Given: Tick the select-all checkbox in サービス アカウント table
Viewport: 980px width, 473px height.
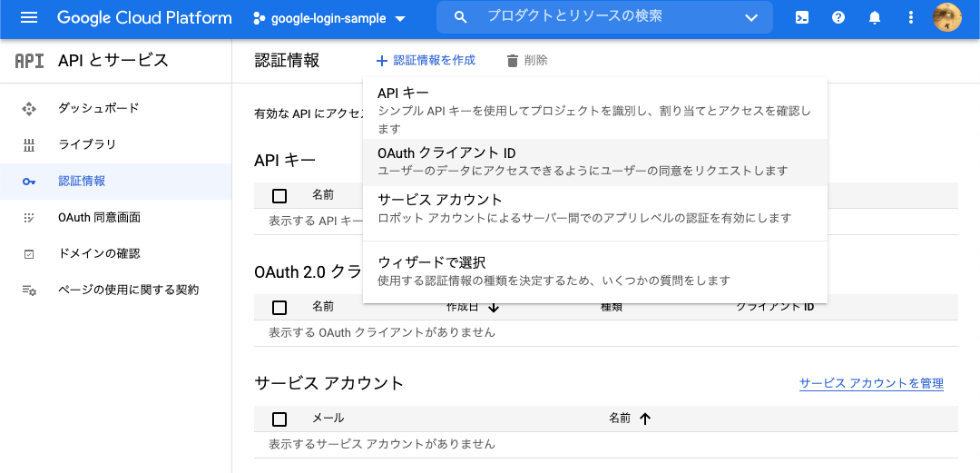Looking at the screenshot, I should [x=279, y=419].
